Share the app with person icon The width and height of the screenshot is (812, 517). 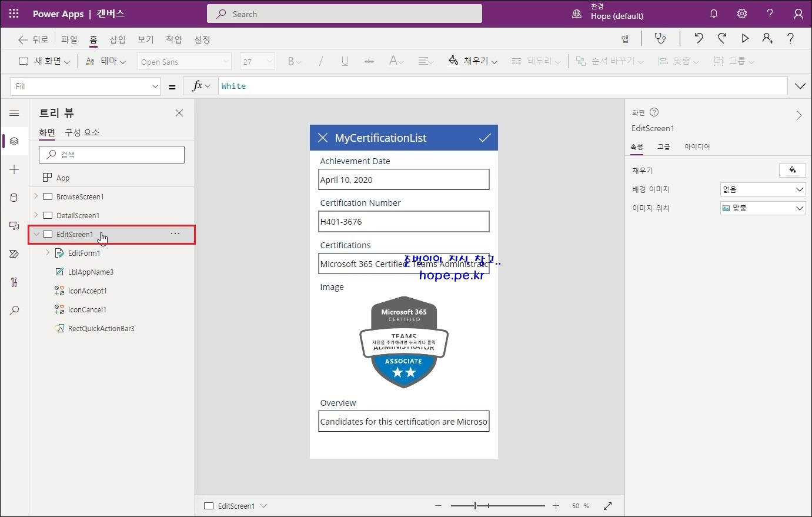point(768,39)
